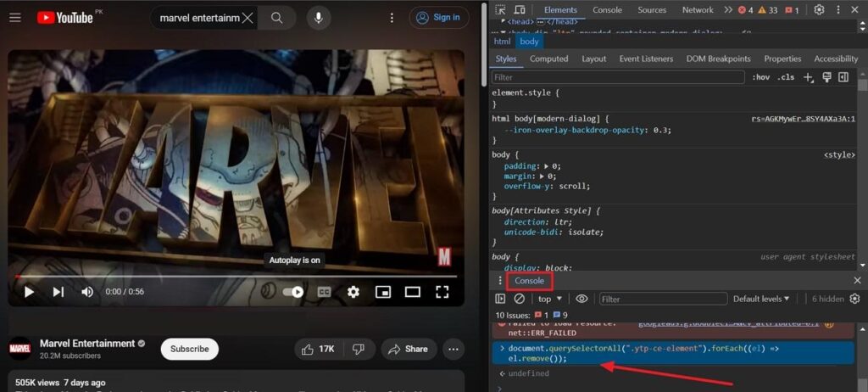The image size is (868, 392).
Task: Select the body breadcrumb
Action: (529, 42)
